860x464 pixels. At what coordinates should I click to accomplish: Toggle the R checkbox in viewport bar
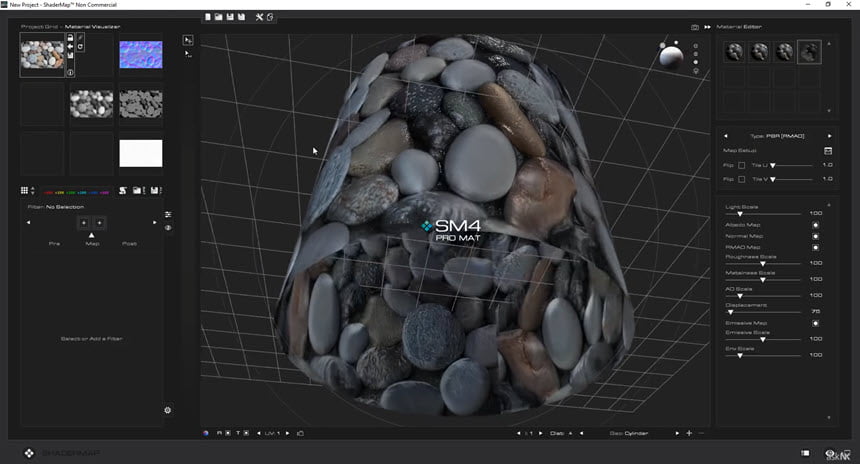[228, 433]
